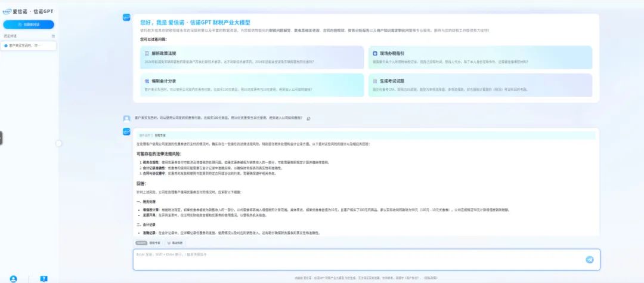Click the 回答 heading in the answer
Viewport: 644px width, 283px height.
(141, 183)
